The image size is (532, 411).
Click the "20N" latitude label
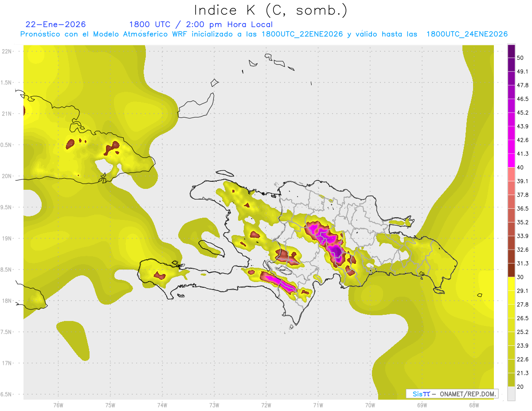6,176
